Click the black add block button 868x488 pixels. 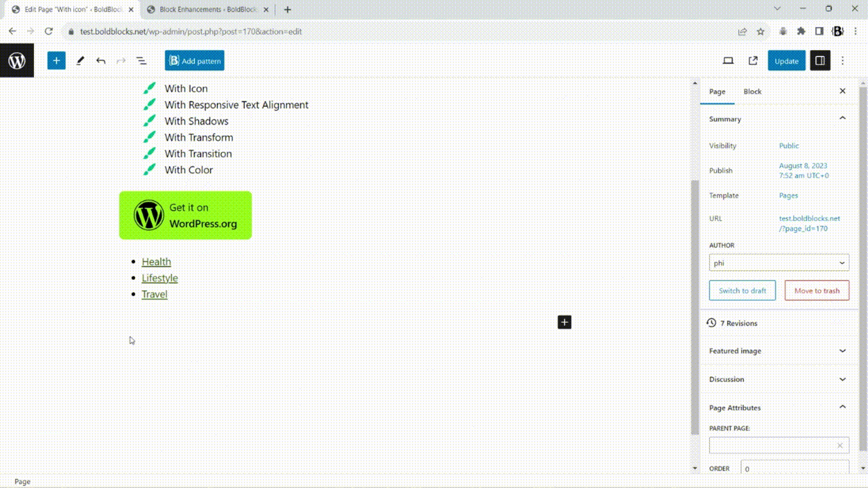tap(564, 323)
